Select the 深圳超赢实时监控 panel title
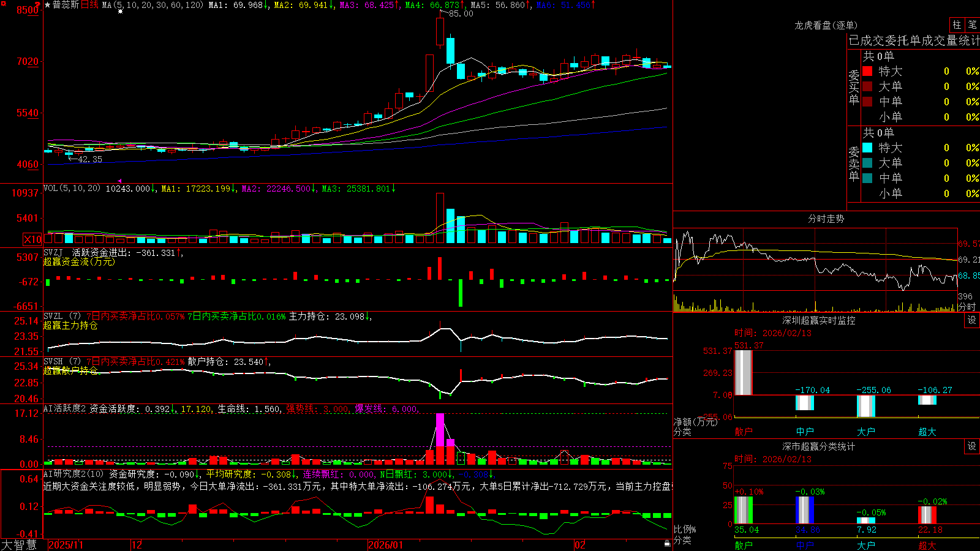The height and width of the screenshot is (551, 980). pyautogui.click(x=818, y=320)
